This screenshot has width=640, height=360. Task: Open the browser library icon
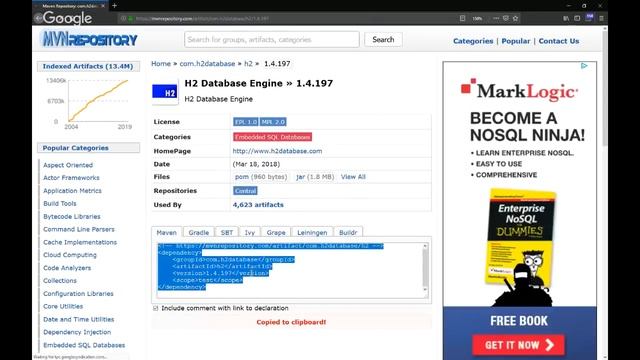tap(566, 18)
